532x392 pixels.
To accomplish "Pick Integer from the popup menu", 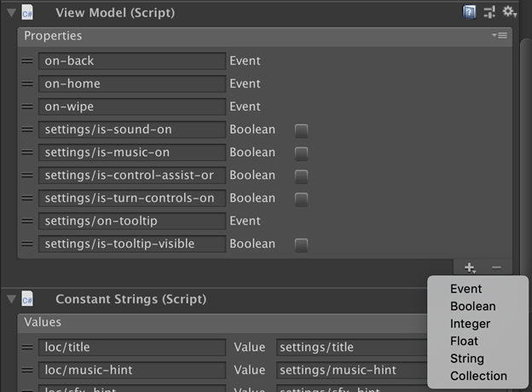I will click(x=470, y=324).
